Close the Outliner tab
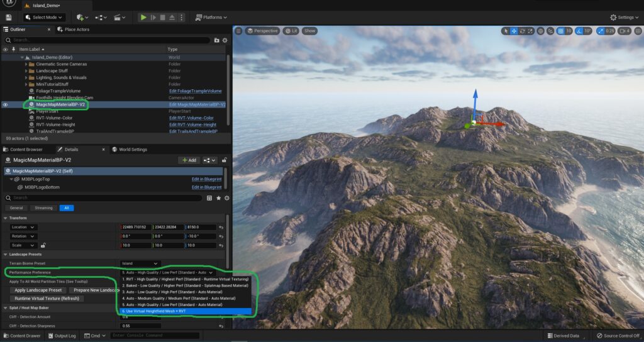Screen dimensions: 644x342 click(x=49, y=30)
